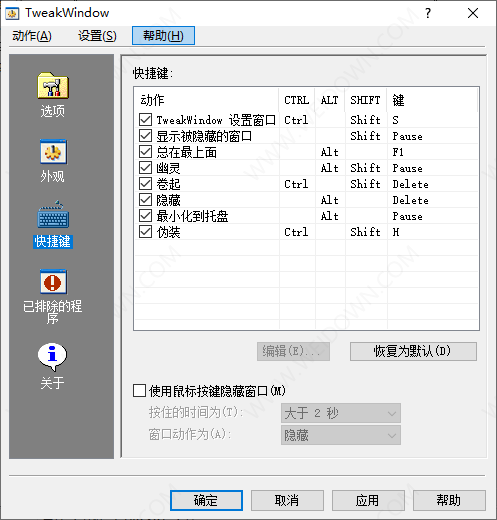The image size is (497, 520).
Task: Click the ALT column header
Action: tap(330, 100)
